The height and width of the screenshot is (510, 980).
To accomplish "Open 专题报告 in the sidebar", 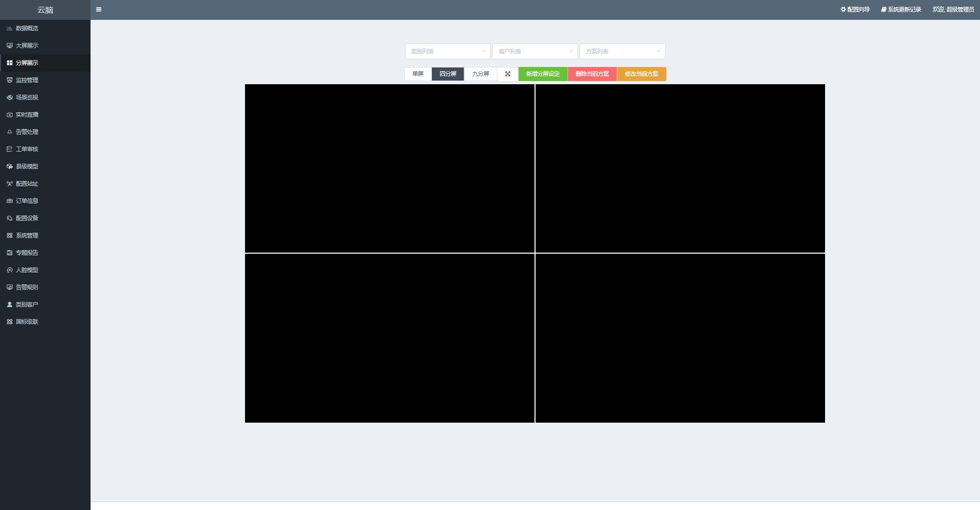I will pyautogui.click(x=45, y=253).
